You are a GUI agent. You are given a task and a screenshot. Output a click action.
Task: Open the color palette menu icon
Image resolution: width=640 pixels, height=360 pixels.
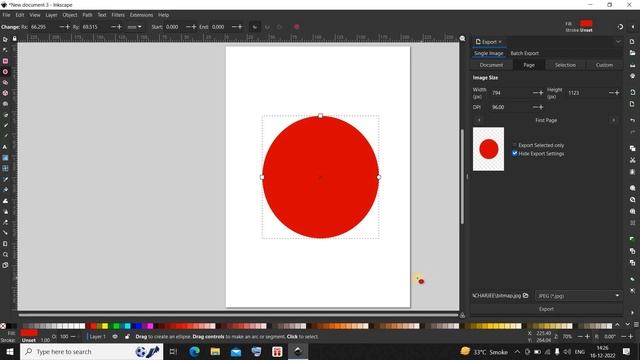click(x=636, y=325)
